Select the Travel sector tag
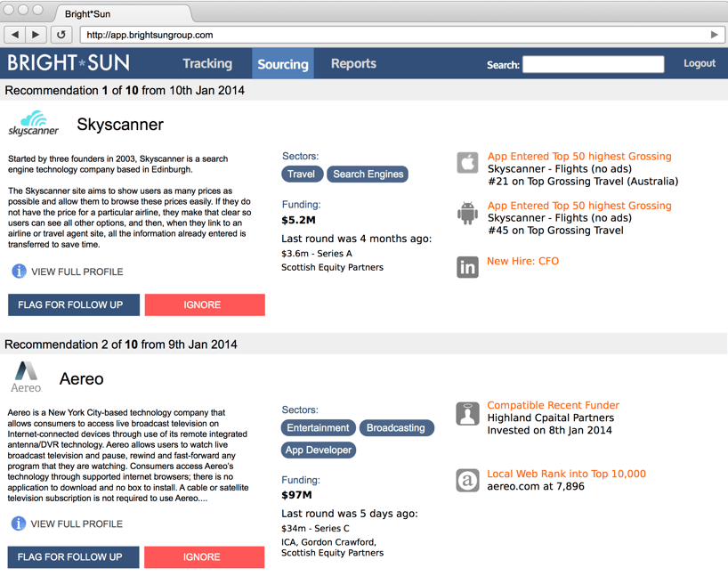 pyautogui.click(x=302, y=174)
